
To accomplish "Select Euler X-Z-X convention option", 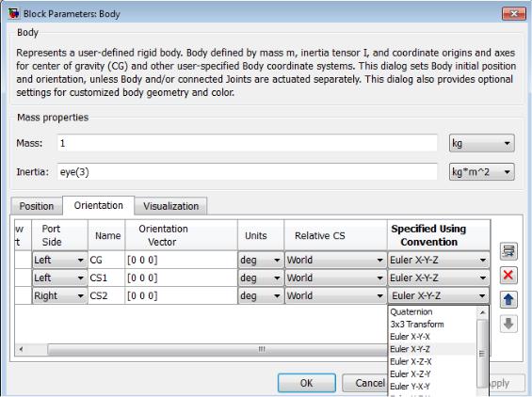I will pyautogui.click(x=432, y=361).
